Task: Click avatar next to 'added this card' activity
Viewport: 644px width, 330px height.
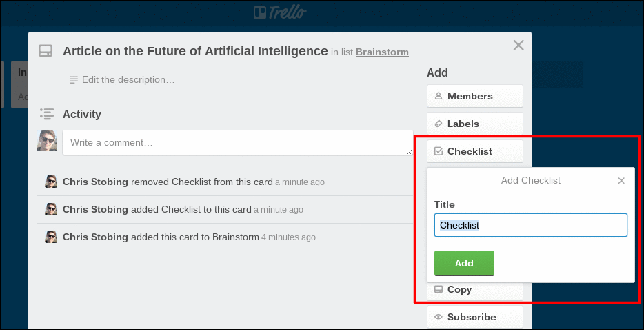Action: pos(51,237)
